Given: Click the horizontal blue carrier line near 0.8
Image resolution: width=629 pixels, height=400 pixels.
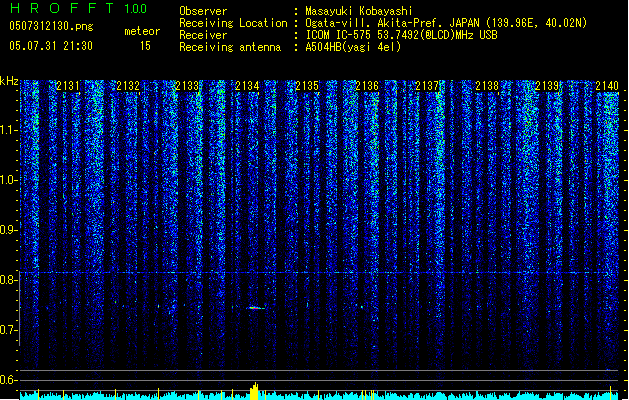Looking at the screenshot, I should [319, 273].
